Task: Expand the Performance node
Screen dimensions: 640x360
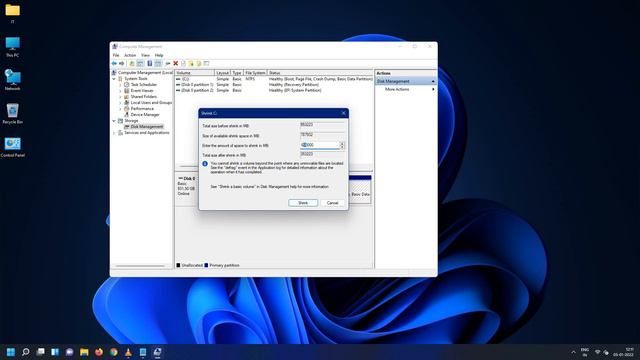Action: pyautogui.click(x=120, y=109)
